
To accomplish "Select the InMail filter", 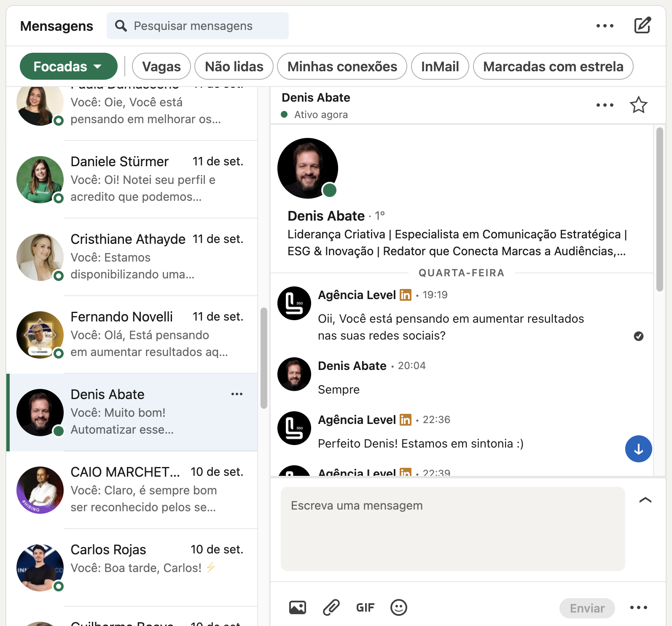I will tap(440, 66).
